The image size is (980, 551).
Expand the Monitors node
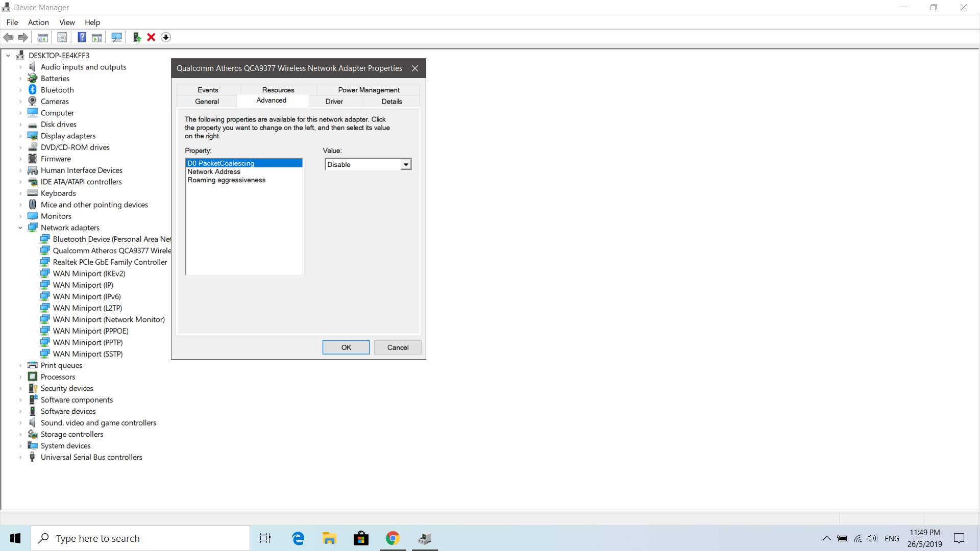[x=20, y=216]
